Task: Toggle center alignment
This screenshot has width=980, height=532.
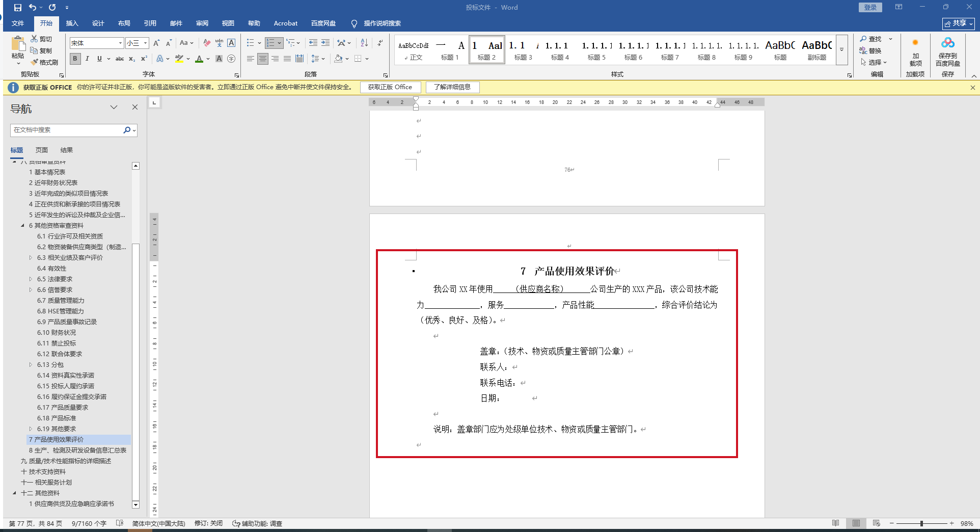Action: (x=262, y=59)
